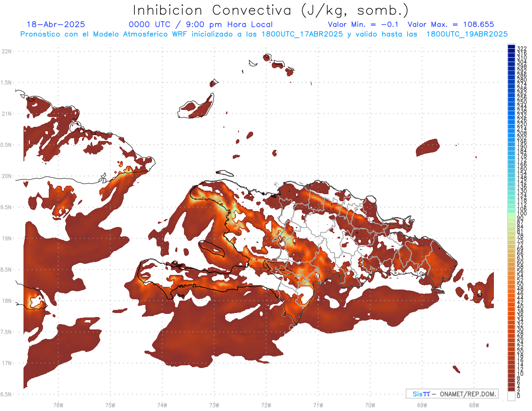Click the 'SisTT – ONAMET/REP.DOM.' credit box

pyautogui.click(x=452, y=394)
